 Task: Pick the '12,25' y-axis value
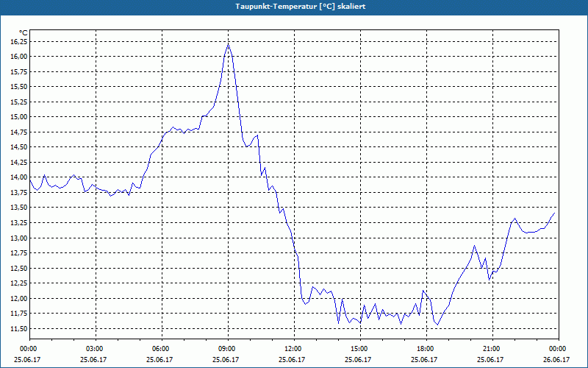[19, 283]
